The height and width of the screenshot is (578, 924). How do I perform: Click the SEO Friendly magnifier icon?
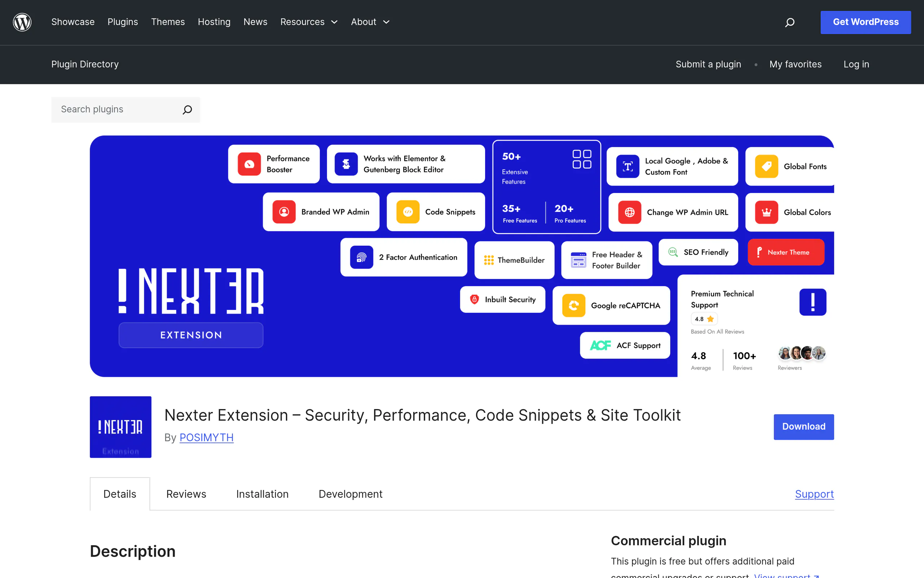click(673, 252)
